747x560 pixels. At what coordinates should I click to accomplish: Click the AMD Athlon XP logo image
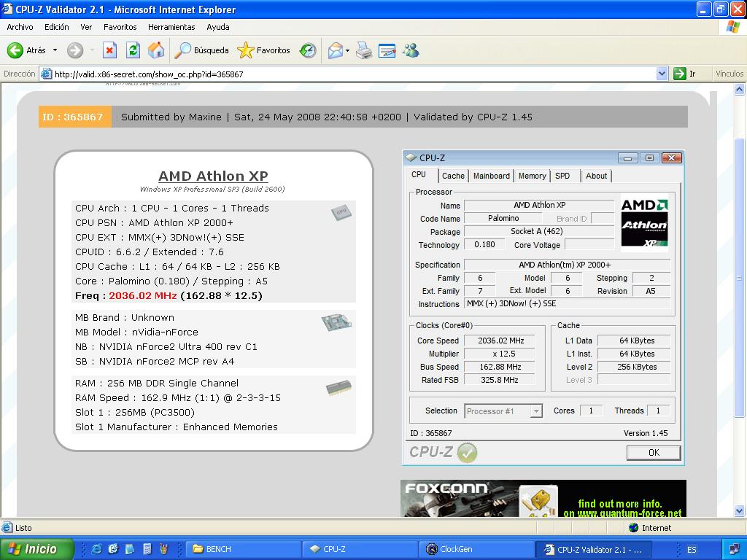point(645,223)
